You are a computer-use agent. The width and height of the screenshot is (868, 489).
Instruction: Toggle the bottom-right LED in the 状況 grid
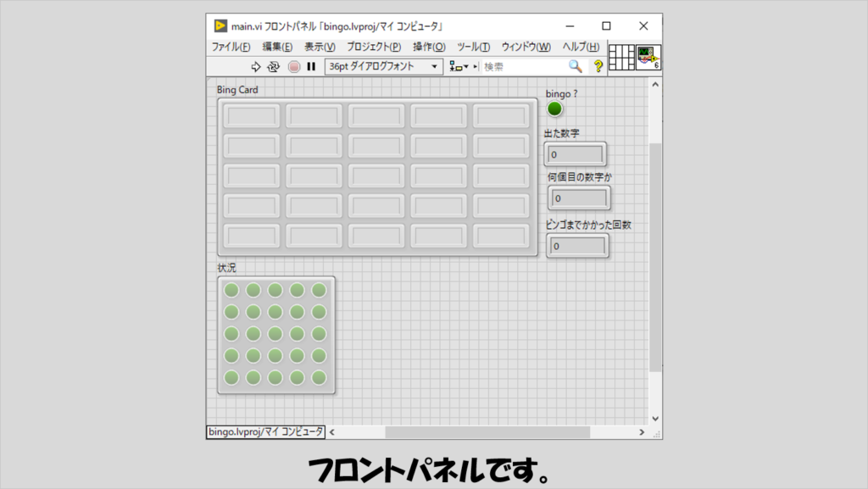pyautogui.click(x=319, y=377)
